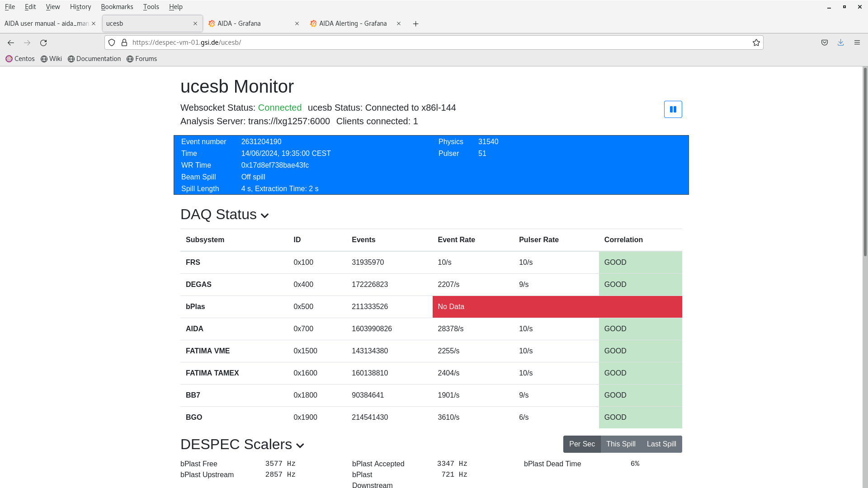Go back to previous page
Image resolution: width=868 pixels, height=488 pixels.
[x=11, y=42]
